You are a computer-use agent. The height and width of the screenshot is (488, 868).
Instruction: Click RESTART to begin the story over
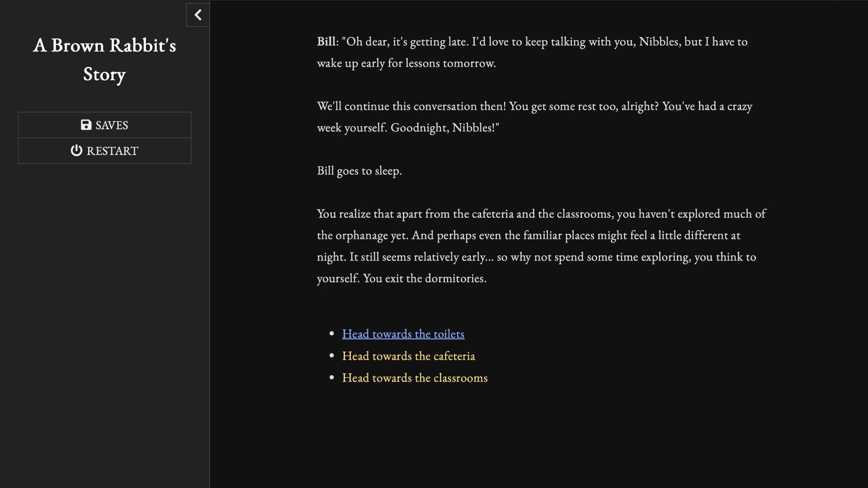[104, 150]
